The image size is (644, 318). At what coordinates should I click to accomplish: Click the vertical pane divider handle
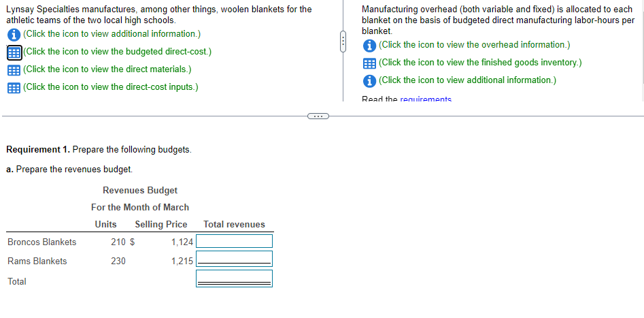click(343, 43)
